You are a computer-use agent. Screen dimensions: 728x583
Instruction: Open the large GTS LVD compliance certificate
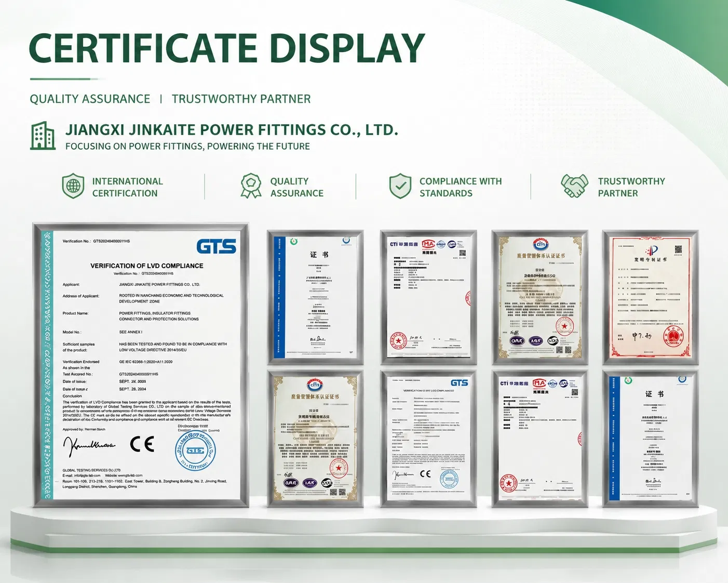pos(141,365)
